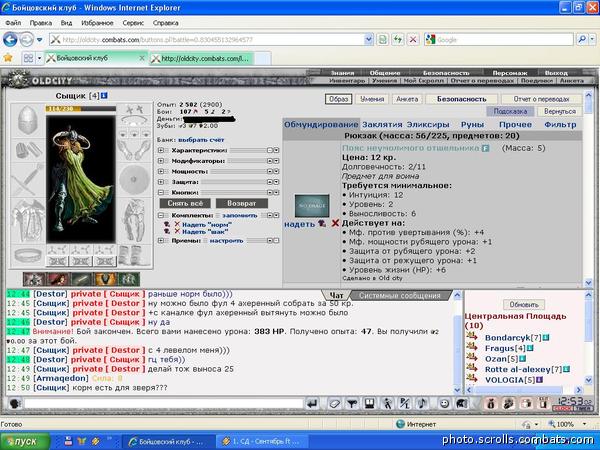
Task: Click the funnel chat filter icon
Action: click(352, 403)
